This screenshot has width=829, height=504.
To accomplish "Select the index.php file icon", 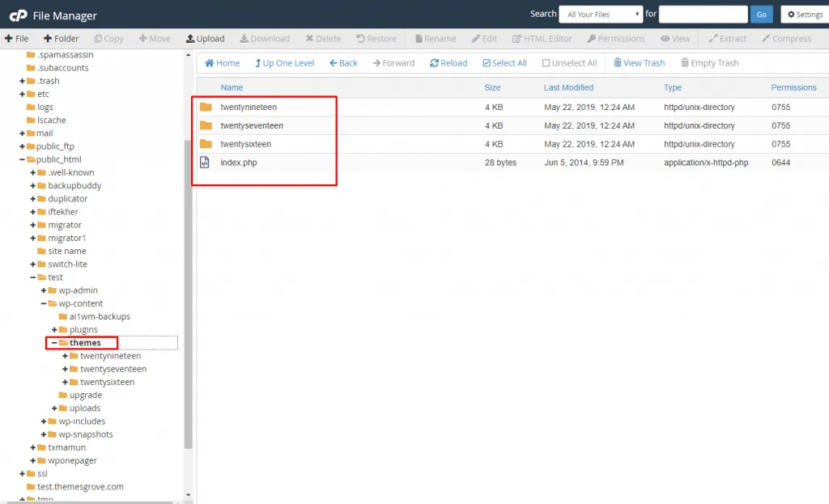I will pos(205,162).
